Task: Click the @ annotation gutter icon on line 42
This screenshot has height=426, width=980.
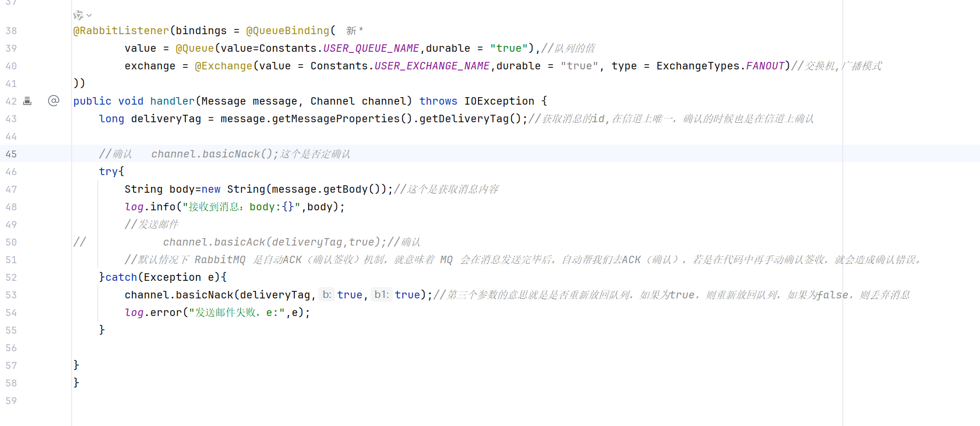Action: (53, 101)
